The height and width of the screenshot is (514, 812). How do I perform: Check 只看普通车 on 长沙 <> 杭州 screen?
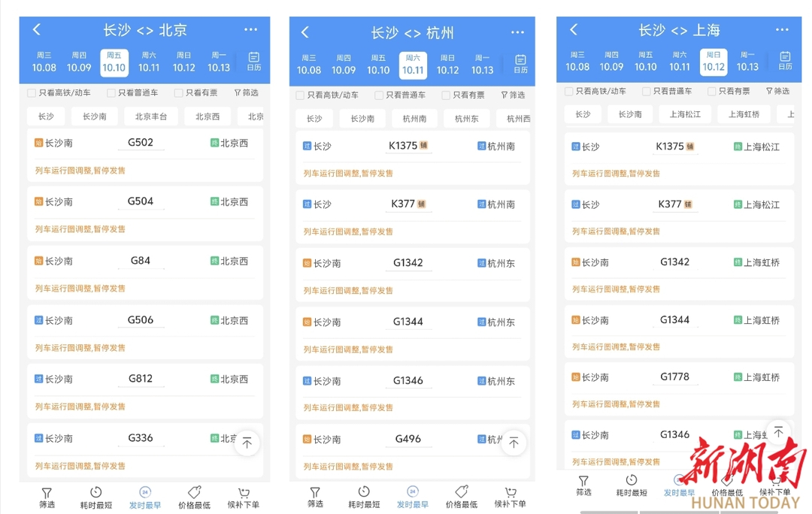tap(379, 95)
